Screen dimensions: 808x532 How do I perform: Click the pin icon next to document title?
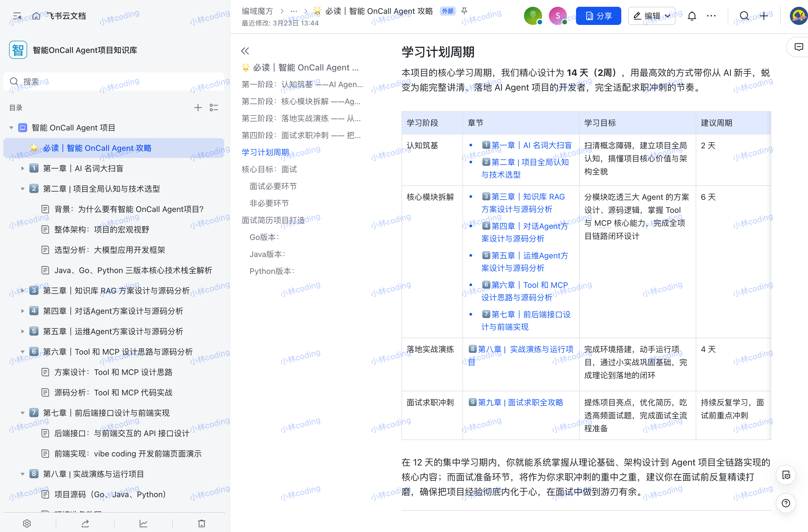(x=464, y=11)
